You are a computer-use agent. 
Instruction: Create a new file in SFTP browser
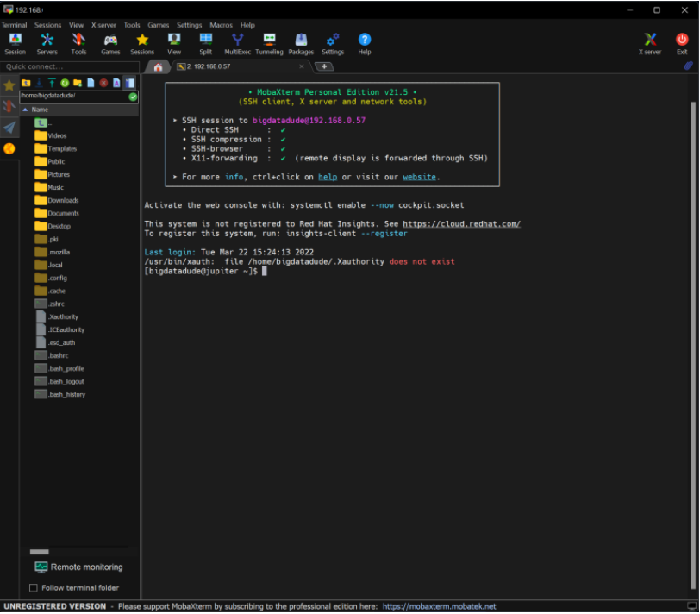click(x=91, y=83)
